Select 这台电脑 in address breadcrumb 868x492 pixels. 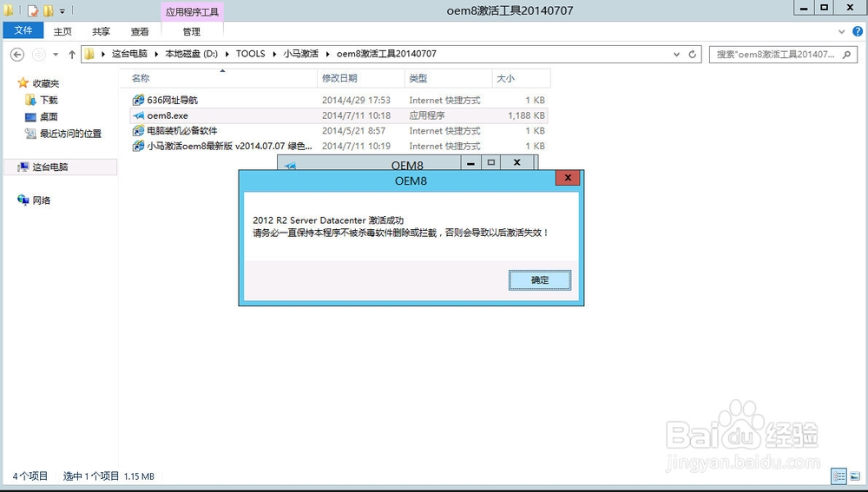point(129,54)
